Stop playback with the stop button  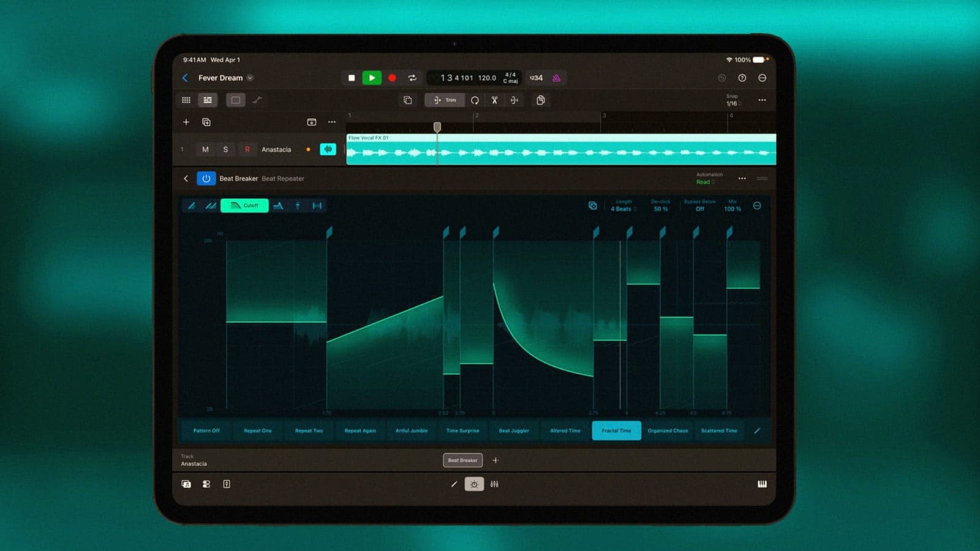pos(352,78)
